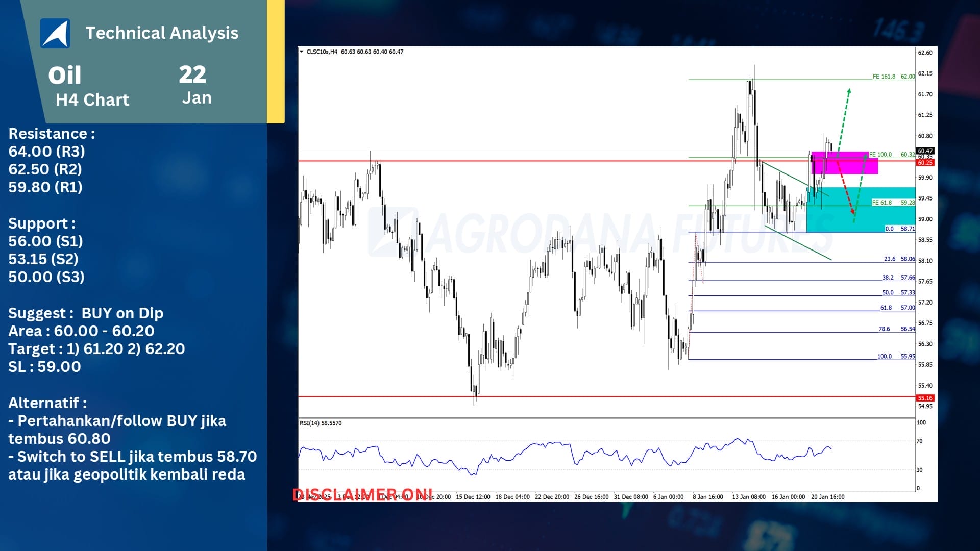Click the Agrodana arrow logo icon
The height and width of the screenshot is (551, 980).
point(55,34)
